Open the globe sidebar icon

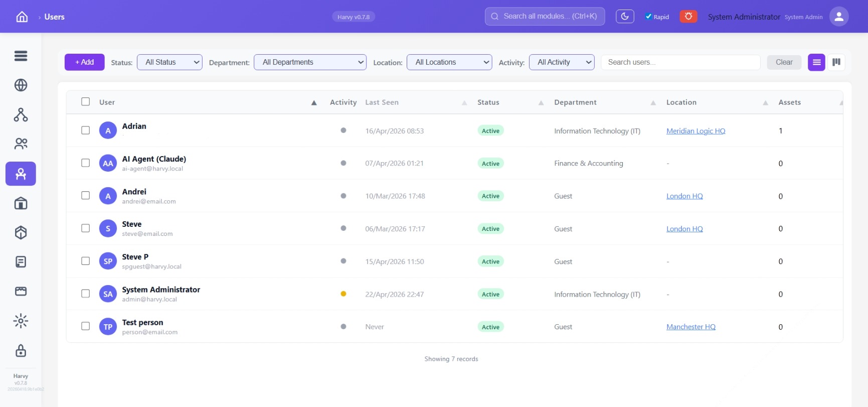pos(21,85)
